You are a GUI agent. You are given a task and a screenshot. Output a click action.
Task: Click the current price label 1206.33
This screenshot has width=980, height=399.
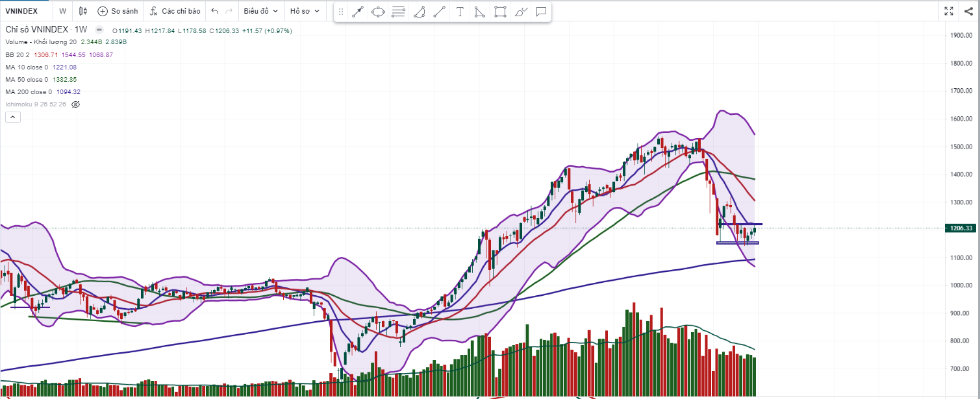coord(961,228)
